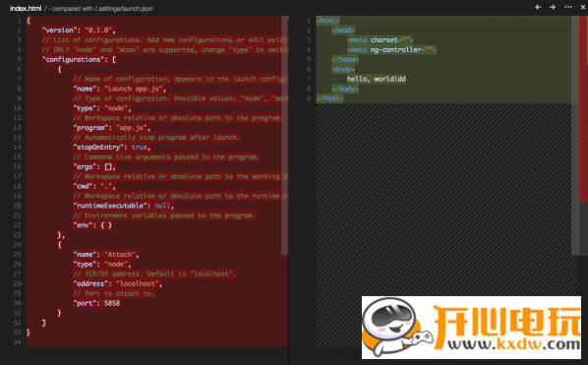
Task: Click the opening <head> tag
Action: coord(343,30)
